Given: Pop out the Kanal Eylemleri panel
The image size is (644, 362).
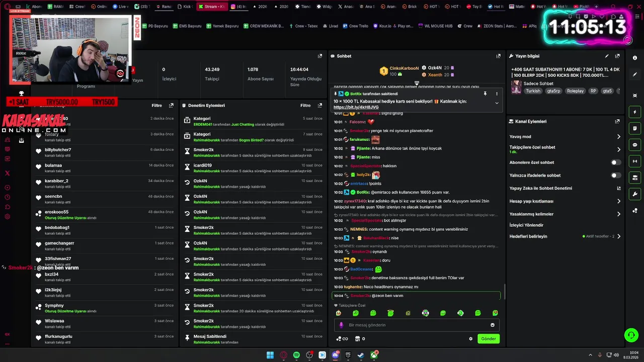Looking at the screenshot, I should (x=617, y=122).
